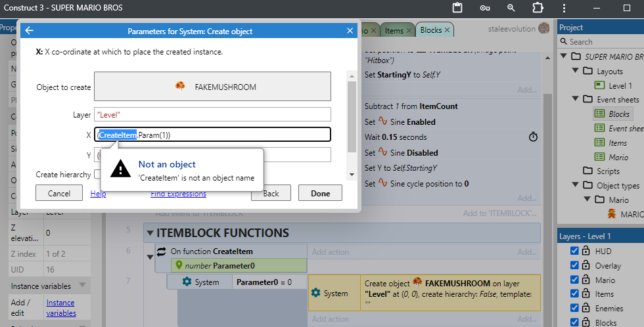The width and height of the screenshot is (644, 327).
Task: Select the Wait 0.15 seconds timer icon
Action: click(533, 137)
